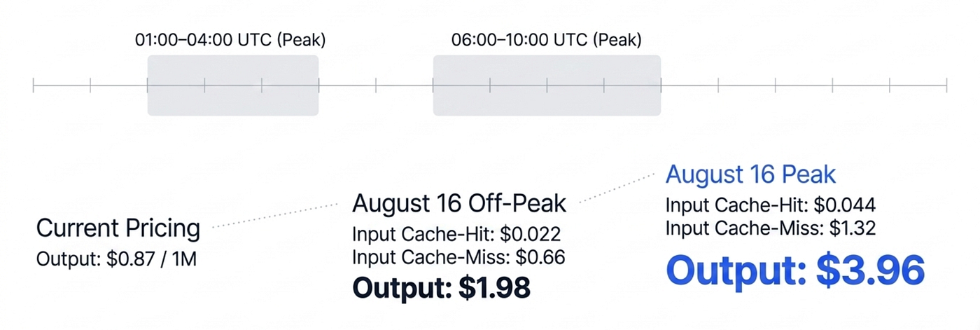980x330 pixels.
Task: Click the 01:00–04:00 UTC (Peak) label
Action: [230, 40]
